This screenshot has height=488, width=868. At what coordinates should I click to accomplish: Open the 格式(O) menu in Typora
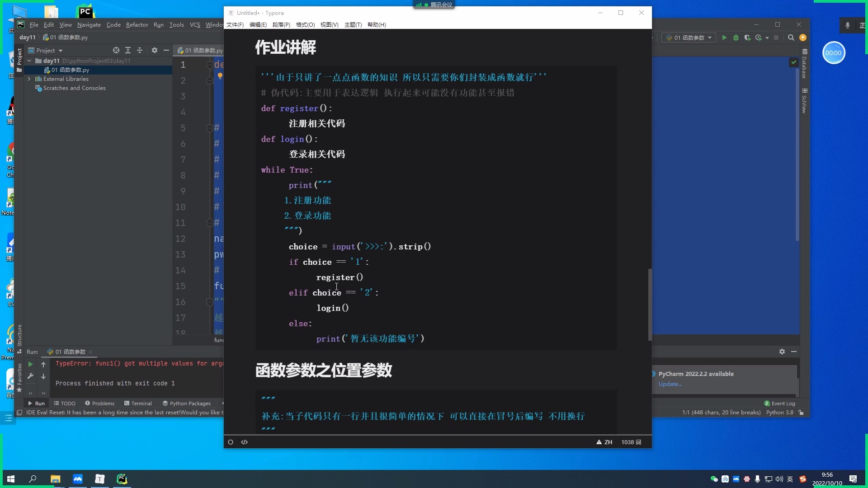(305, 25)
